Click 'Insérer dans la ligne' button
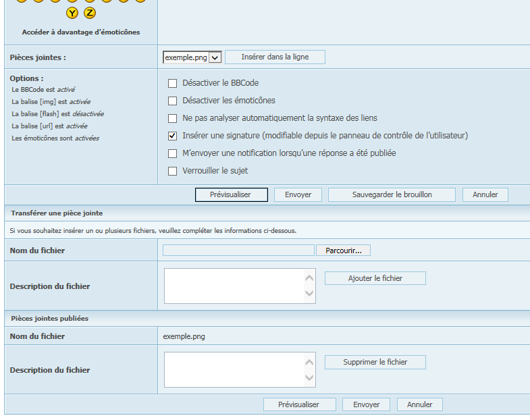The width and height of the screenshot is (530, 420). coord(275,57)
